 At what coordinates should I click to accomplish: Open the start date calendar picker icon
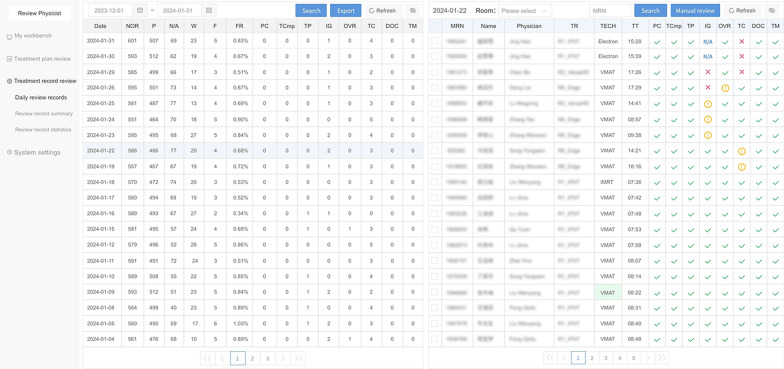pos(140,10)
